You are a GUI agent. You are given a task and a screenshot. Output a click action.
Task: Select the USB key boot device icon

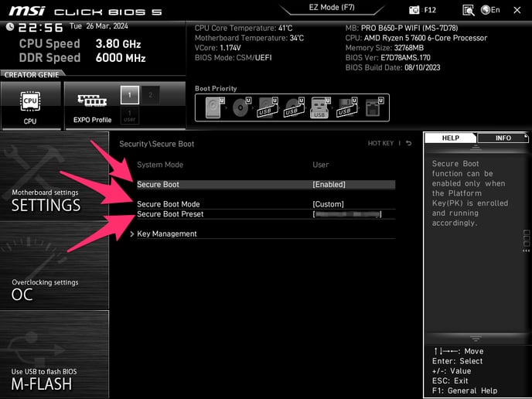click(320, 107)
